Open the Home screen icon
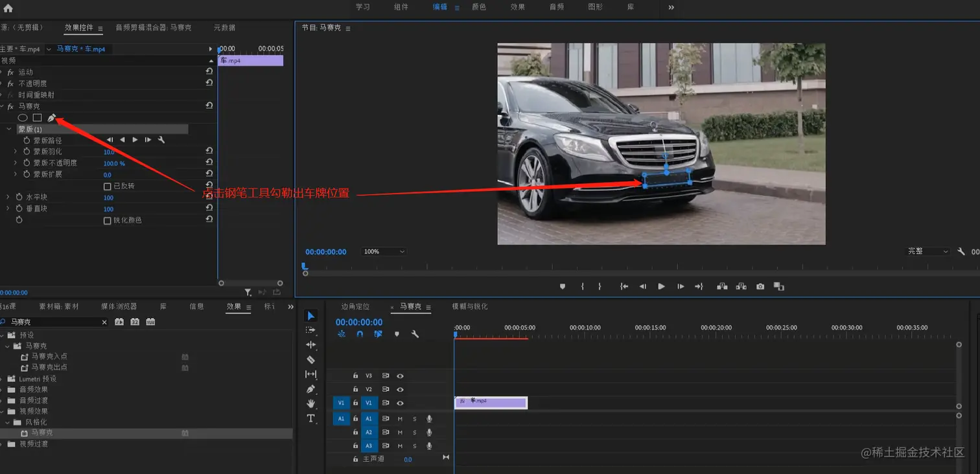This screenshot has height=474, width=980. coord(8,8)
